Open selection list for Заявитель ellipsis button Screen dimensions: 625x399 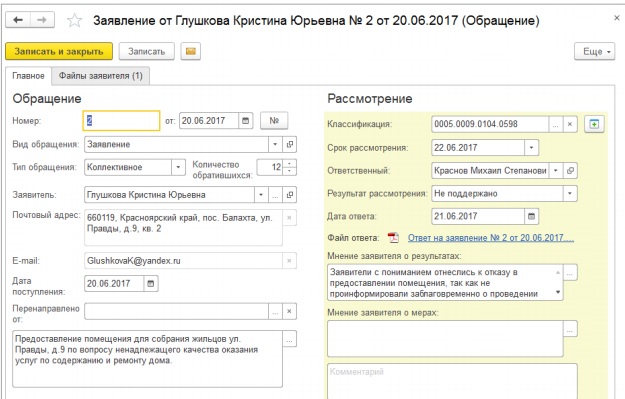pos(275,195)
